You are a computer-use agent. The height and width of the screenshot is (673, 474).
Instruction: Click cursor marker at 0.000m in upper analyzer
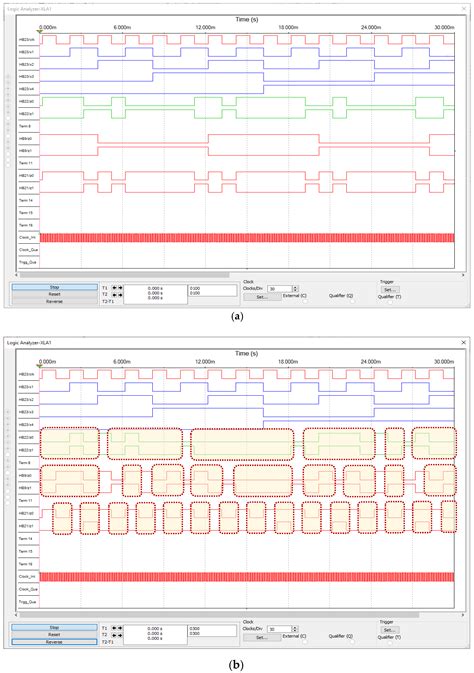[40, 31]
